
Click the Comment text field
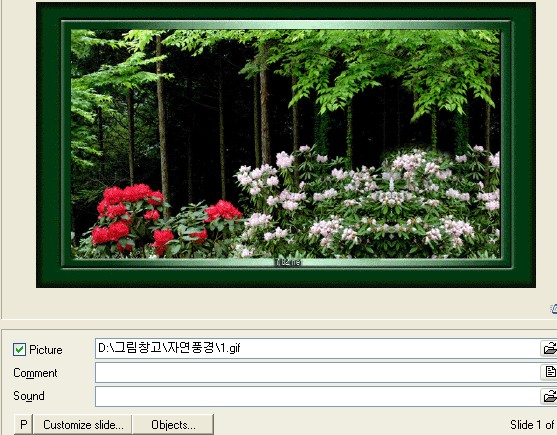click(x=317, y=373)
